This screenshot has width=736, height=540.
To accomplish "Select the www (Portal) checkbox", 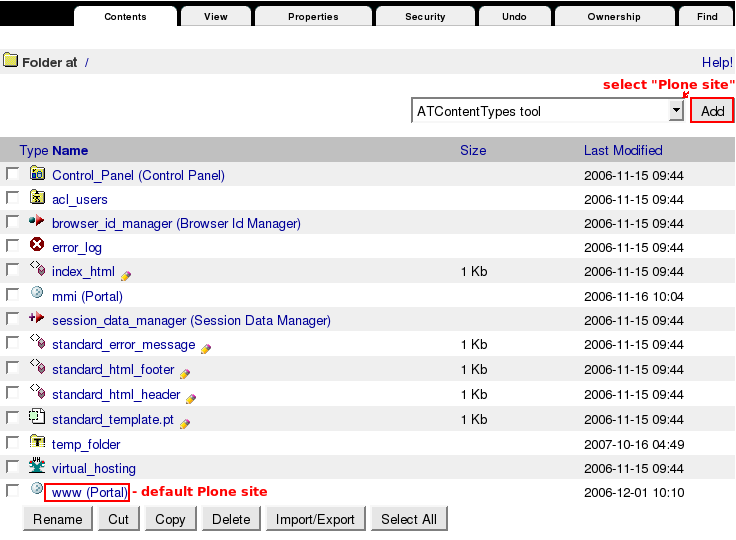I will click(x=13, y=491).
